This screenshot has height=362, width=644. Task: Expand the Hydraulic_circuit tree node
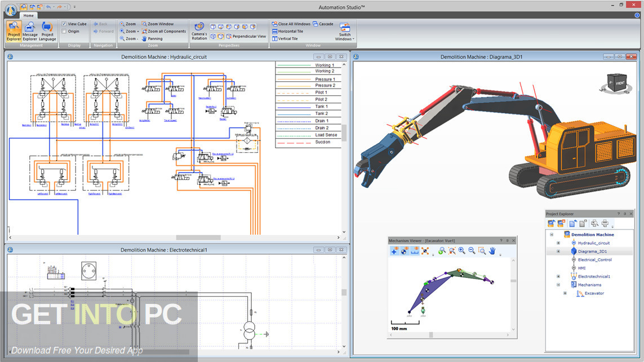[558, 243]
